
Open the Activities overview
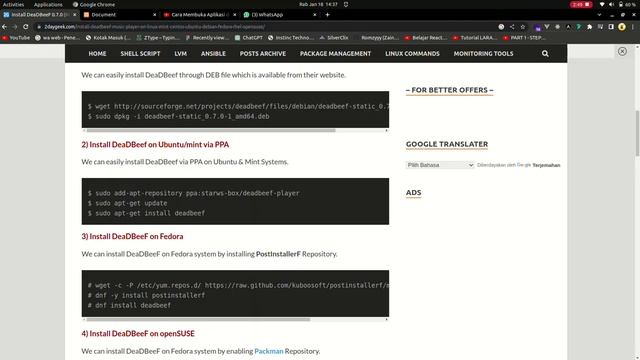point(13,4)
